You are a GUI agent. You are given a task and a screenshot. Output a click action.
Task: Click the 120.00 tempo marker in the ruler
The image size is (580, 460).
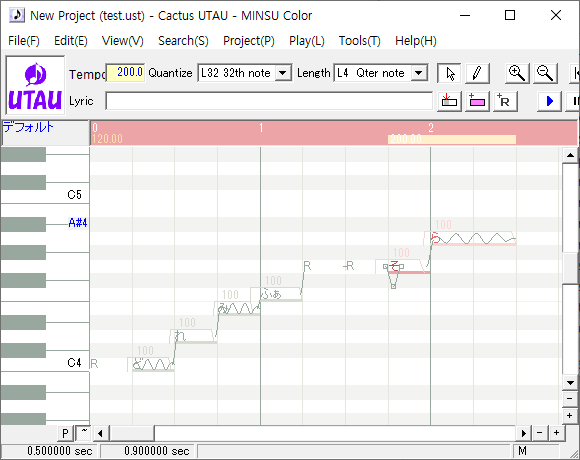tap(107, 139)
